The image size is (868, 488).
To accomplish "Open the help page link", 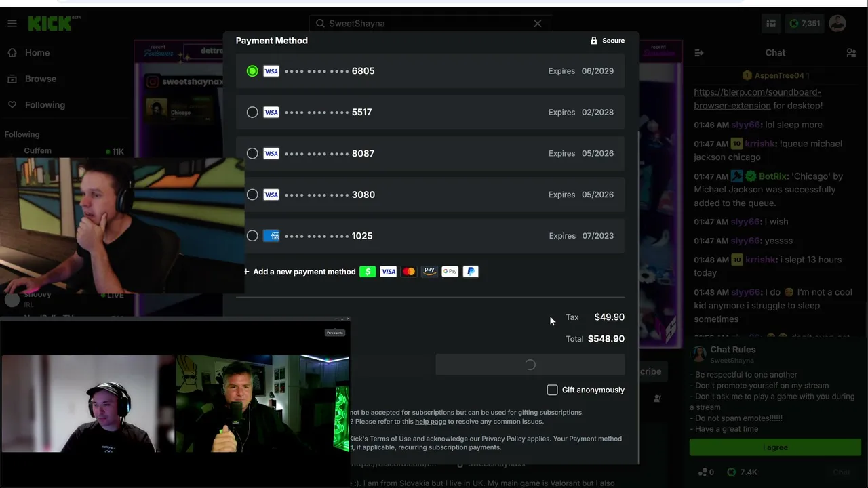I will pos(431,422).
